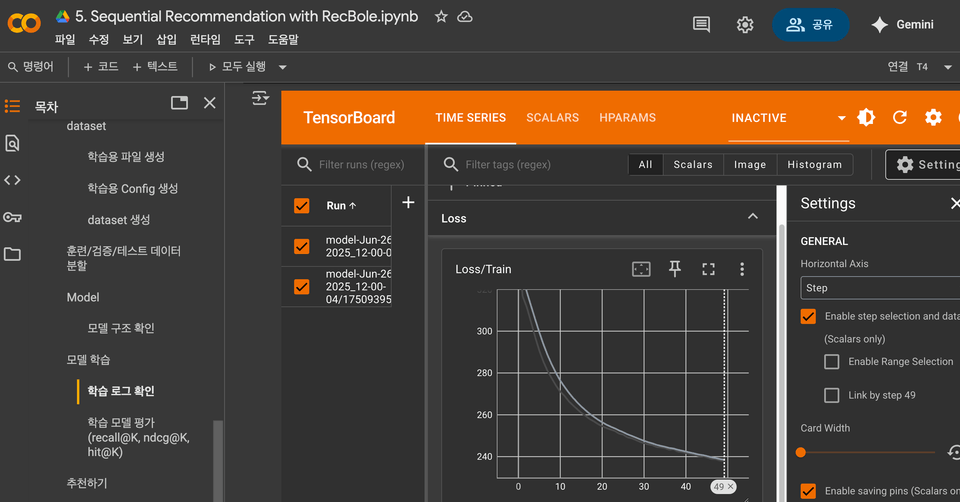Pop out the 목차 panel into tab
This screenshot has width=960, height=502.
179,103
